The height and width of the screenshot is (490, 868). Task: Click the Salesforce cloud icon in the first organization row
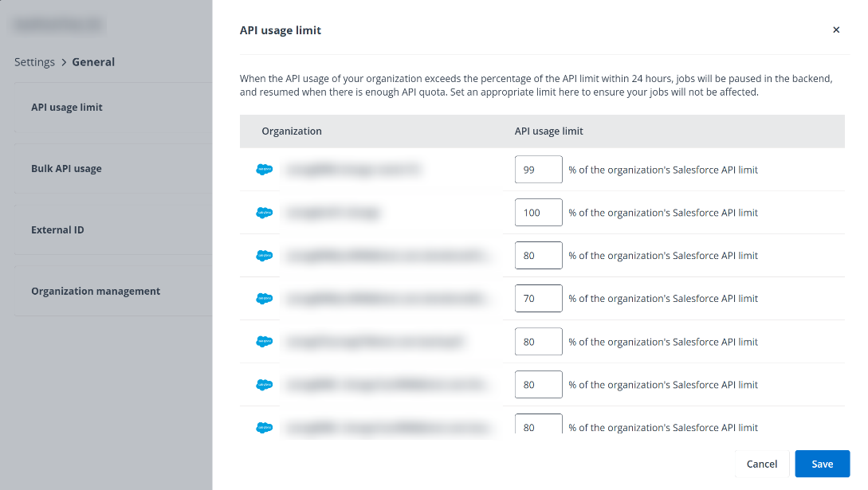263,169
